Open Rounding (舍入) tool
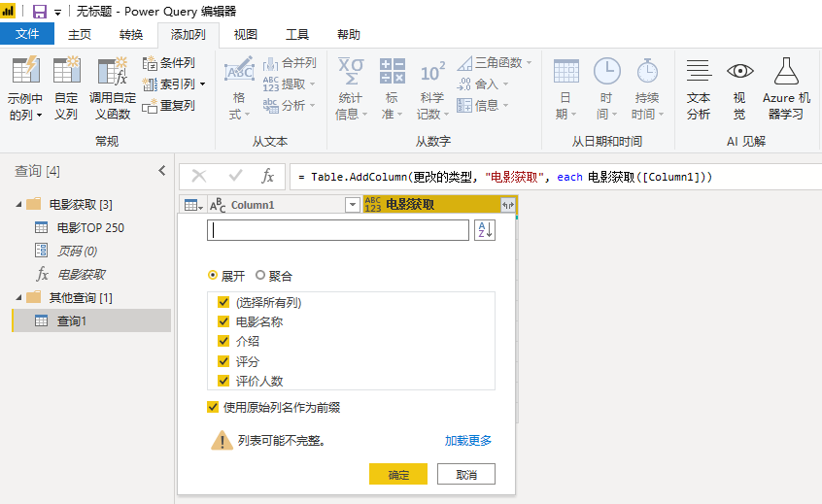 (482, 84)
